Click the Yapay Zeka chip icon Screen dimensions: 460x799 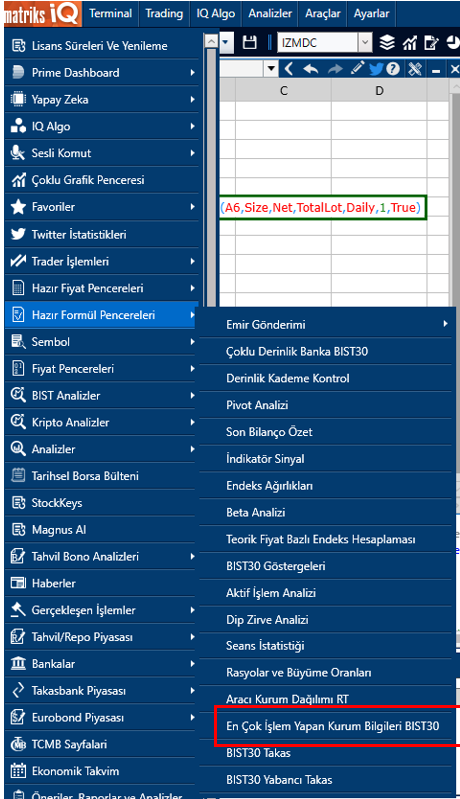[x=18, y=99]
